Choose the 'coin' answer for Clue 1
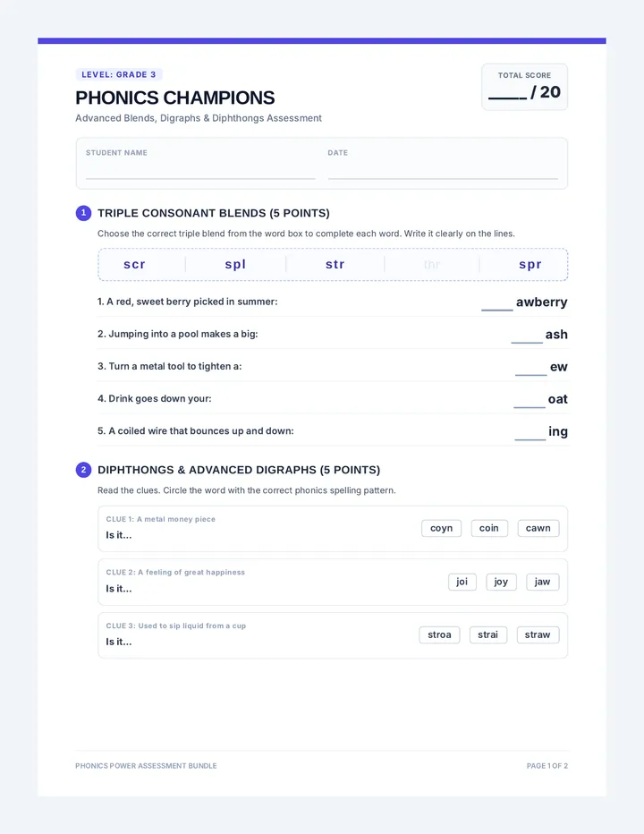This screenshot has height=834, width=644. [x=489, y=528]
